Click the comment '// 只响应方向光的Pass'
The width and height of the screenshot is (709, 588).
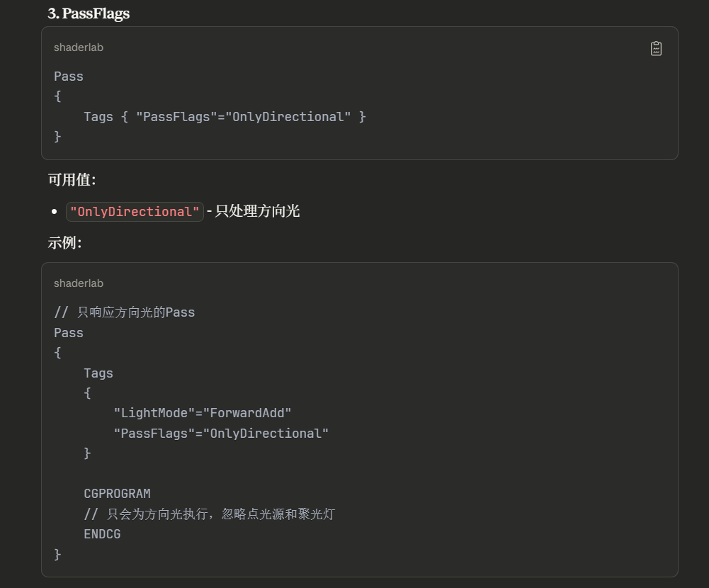point(124,312)
